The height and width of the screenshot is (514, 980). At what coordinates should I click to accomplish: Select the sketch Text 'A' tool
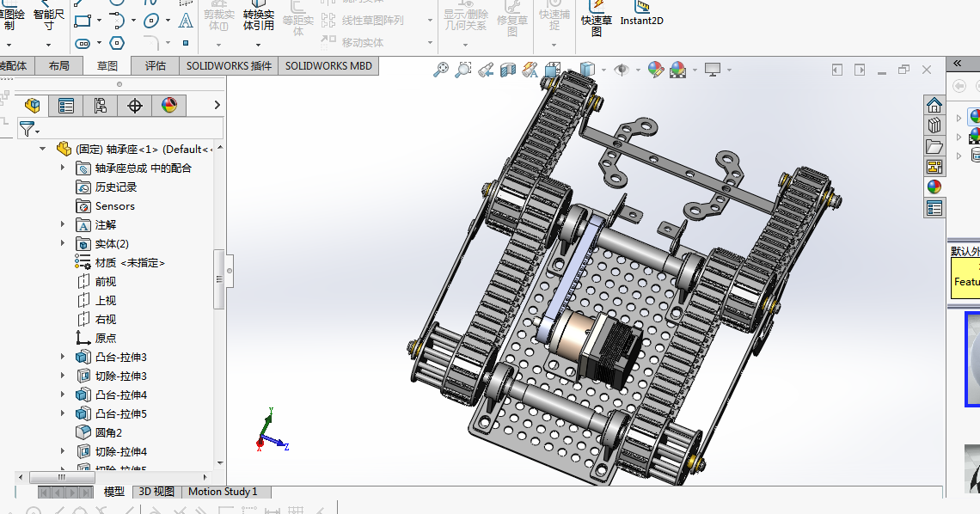pyautogui.click(x=186, y=21)
